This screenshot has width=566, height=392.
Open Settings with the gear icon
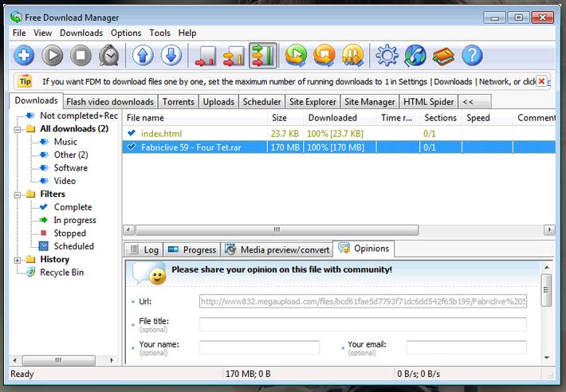[x=387, y=56]
